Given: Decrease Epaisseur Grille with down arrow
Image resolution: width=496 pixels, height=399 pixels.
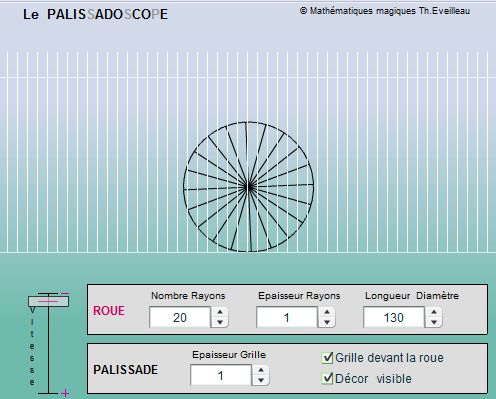Looking at the screenshot, I should point(261,380).
